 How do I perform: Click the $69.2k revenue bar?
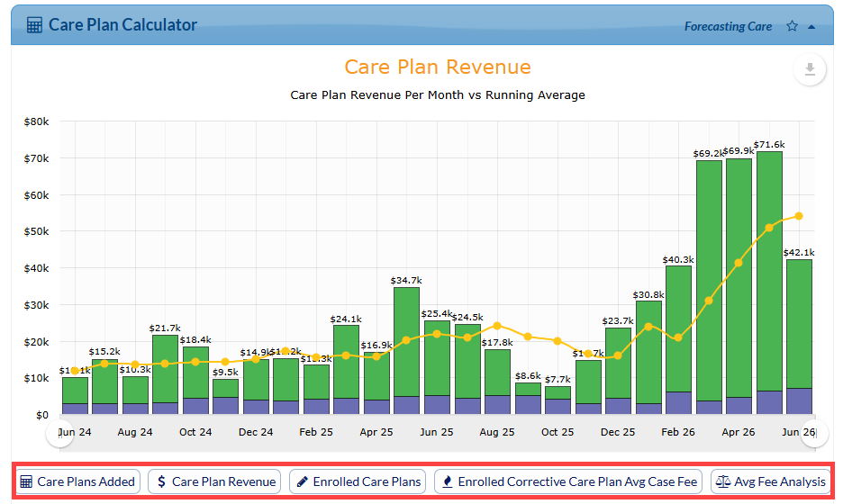[709, 287]
